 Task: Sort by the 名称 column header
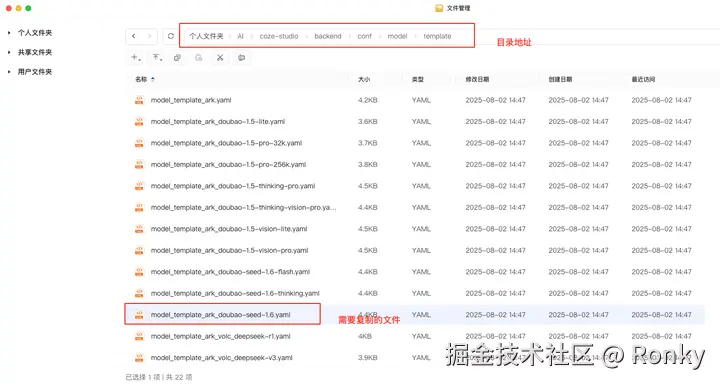pyautogui.click(x=141, y=79)
